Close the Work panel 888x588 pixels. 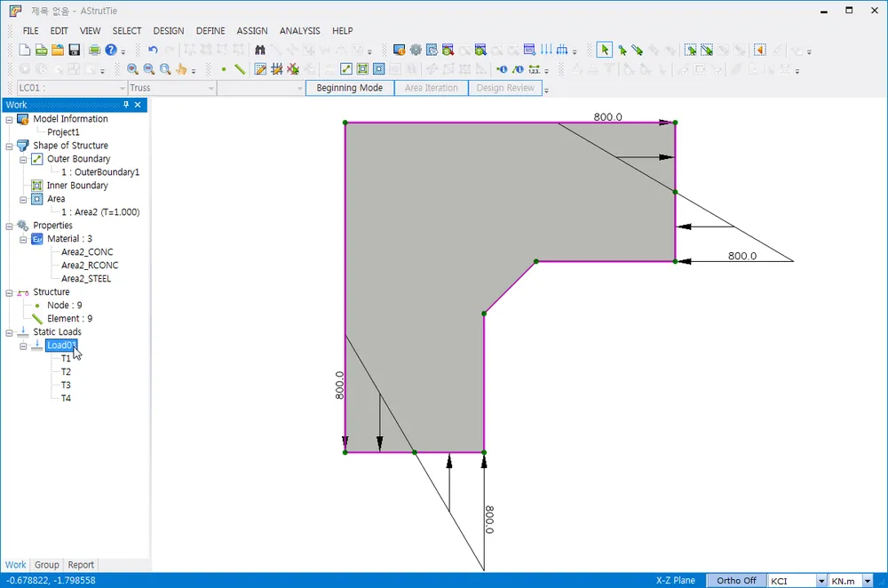coord(138,104)
